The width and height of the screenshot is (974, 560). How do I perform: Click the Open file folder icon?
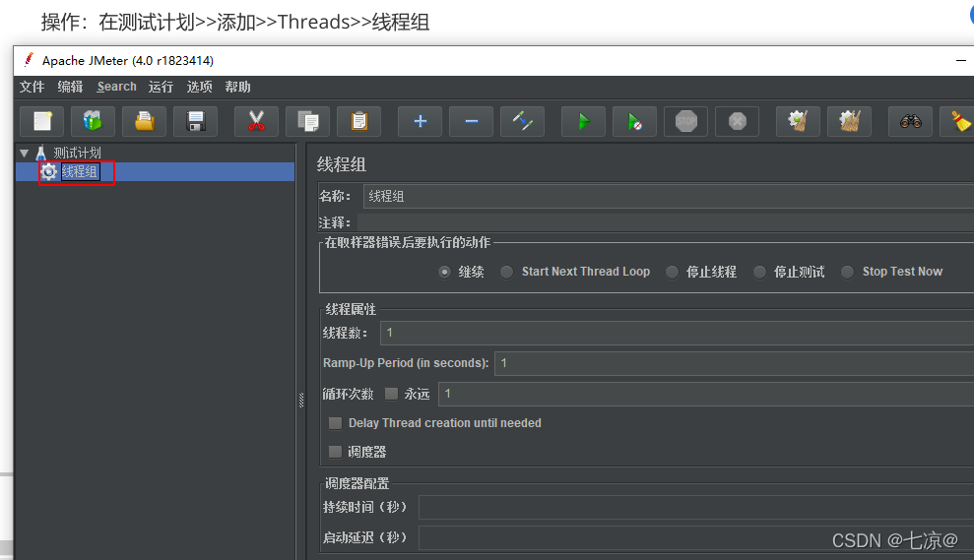[x=144, y=121]
